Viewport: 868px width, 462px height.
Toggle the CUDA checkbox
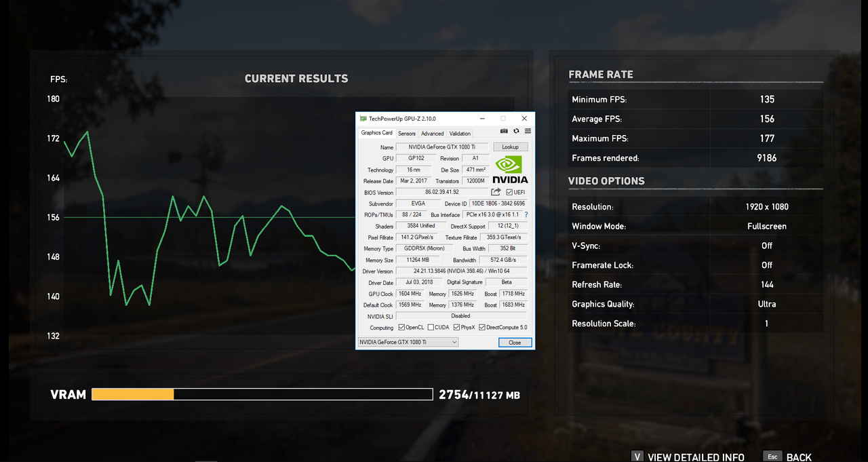[x=431, y=328]
